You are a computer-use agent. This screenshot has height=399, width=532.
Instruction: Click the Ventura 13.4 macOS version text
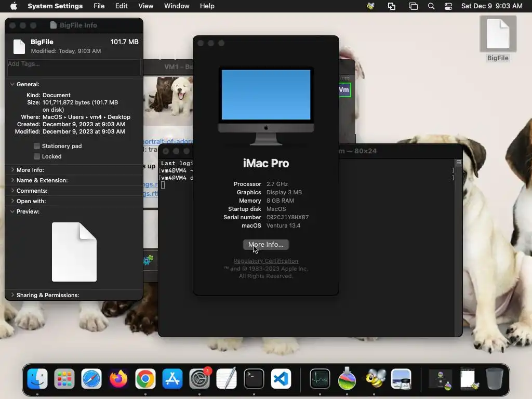click(283, 225)
